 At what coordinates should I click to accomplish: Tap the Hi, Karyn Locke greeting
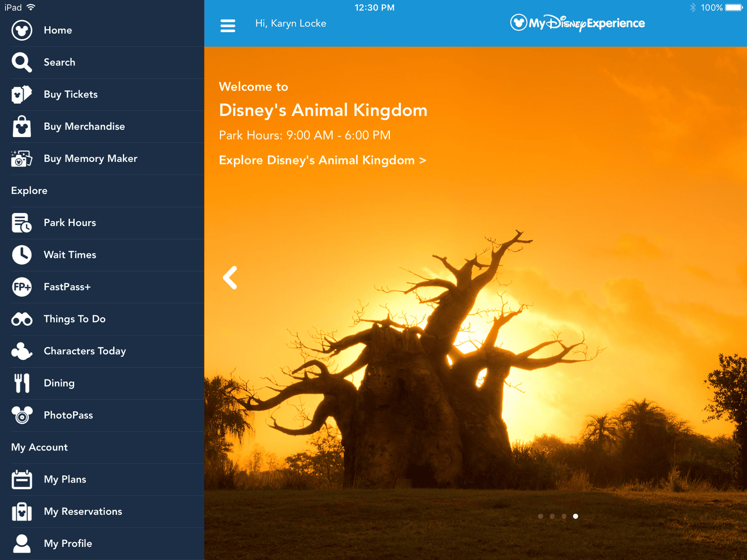pos(291,23)
